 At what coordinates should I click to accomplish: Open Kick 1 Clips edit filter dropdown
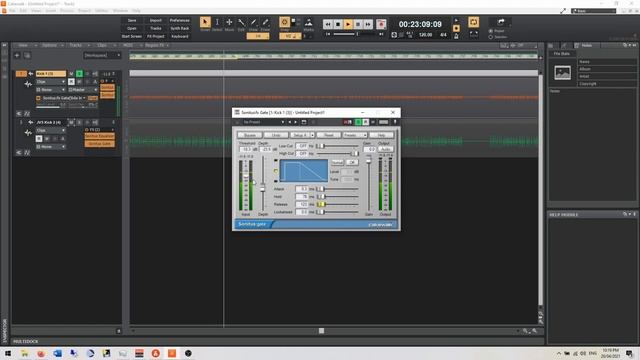coord(51,82)
